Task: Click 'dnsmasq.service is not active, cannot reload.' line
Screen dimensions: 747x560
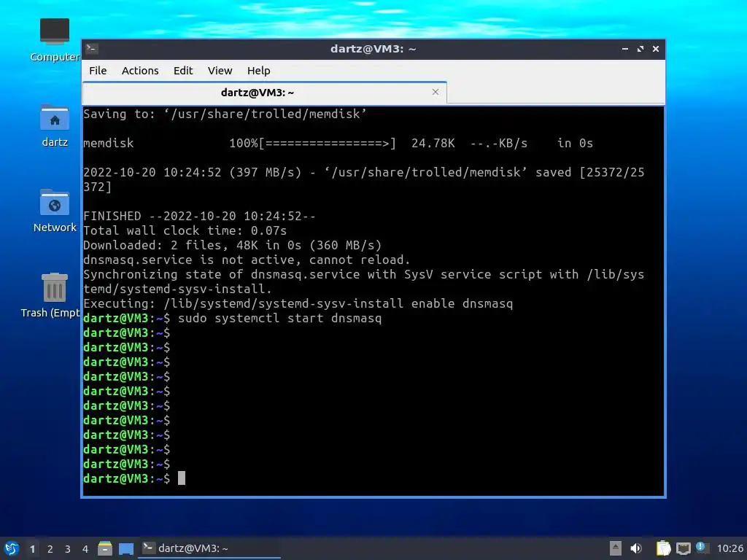Action: 247,260
